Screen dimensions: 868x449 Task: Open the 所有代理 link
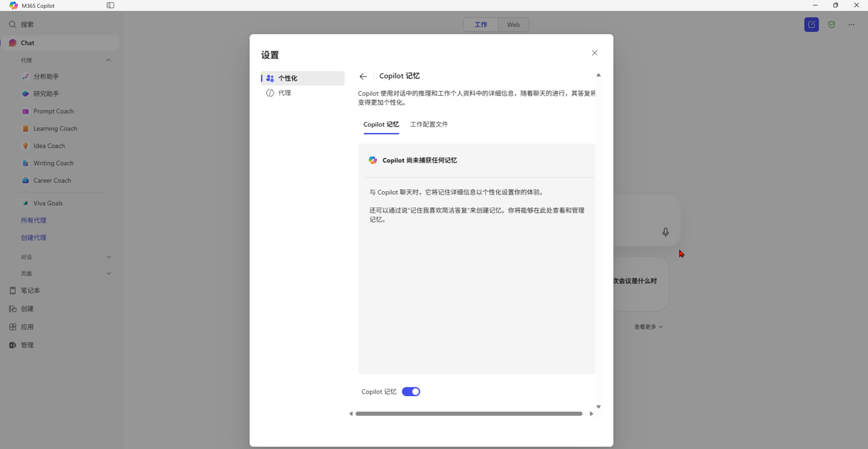coord(34,220)
